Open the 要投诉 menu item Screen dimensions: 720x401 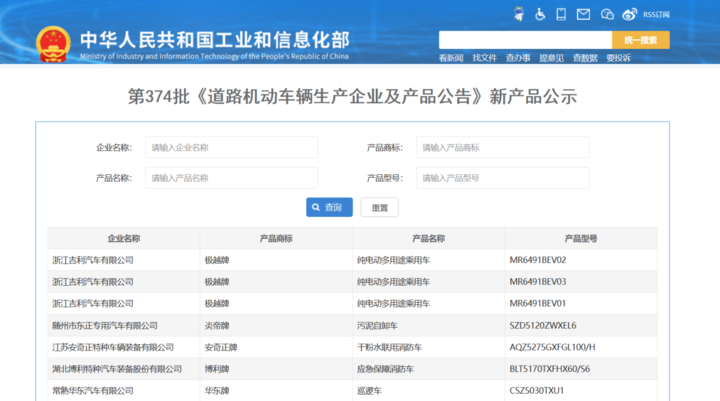[619, 58]
